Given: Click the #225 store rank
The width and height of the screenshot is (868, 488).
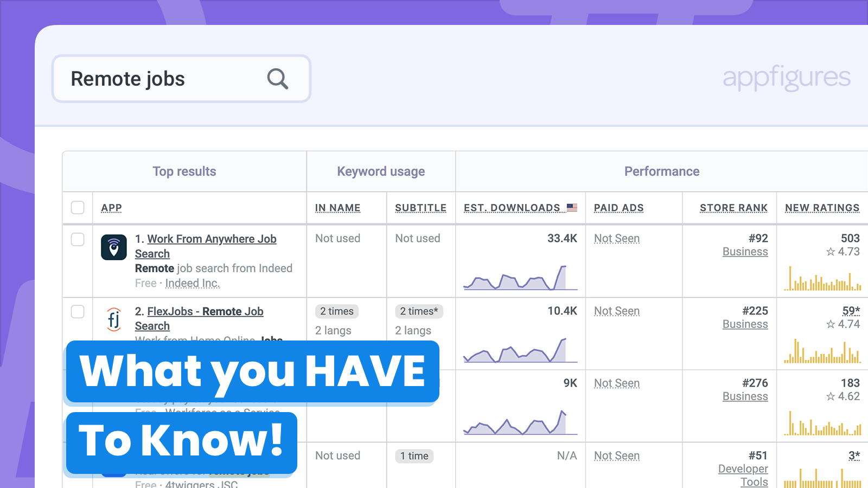Looking at the screenshot, I should 755,311.
